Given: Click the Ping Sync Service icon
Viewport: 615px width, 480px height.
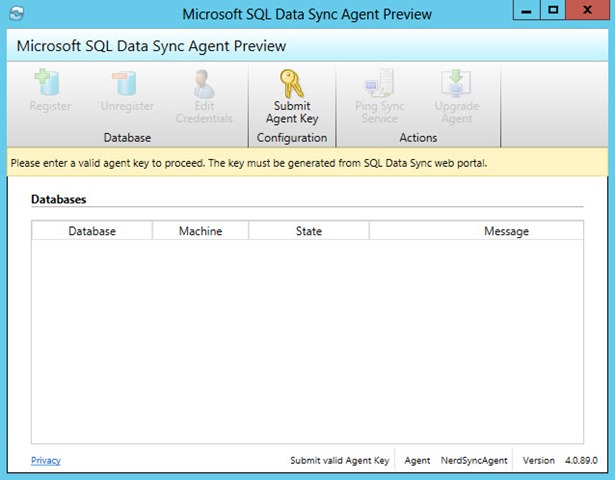Looking at the screenshot, I should [x=378, y=83].
